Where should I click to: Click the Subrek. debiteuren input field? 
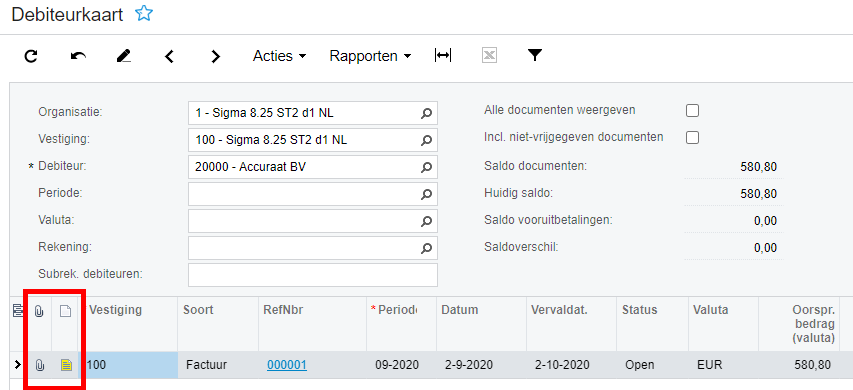[313, 275]
